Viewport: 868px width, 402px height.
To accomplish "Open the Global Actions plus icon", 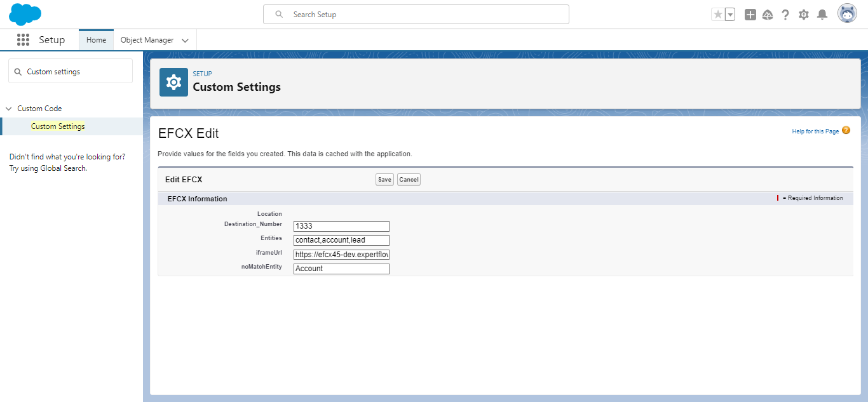I will point(750,15).
